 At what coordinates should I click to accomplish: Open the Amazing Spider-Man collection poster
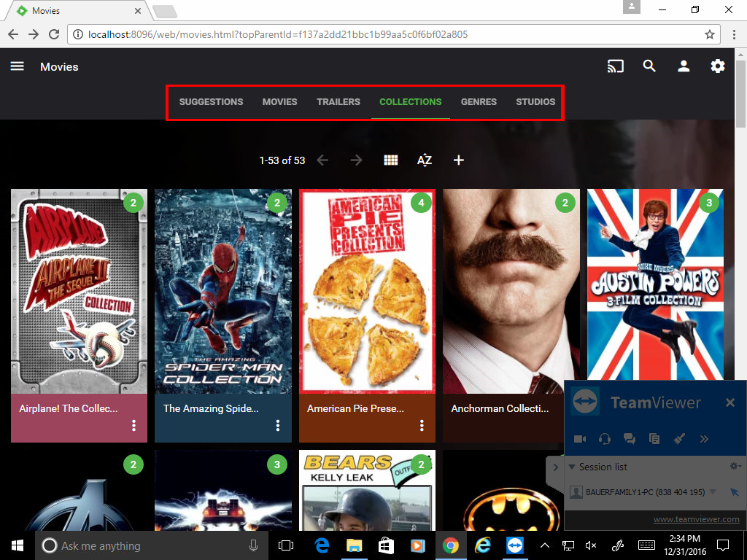tap(223, 291)
